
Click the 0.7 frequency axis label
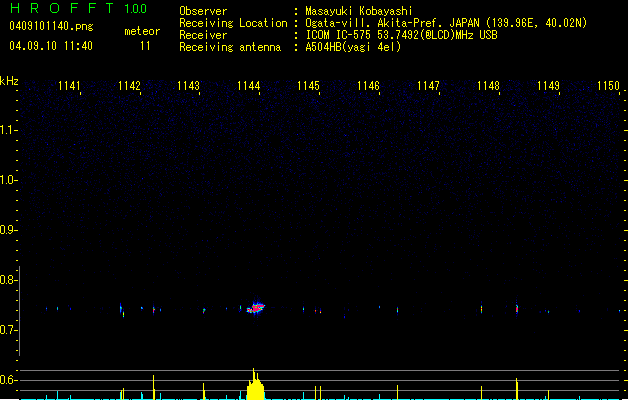8,330
